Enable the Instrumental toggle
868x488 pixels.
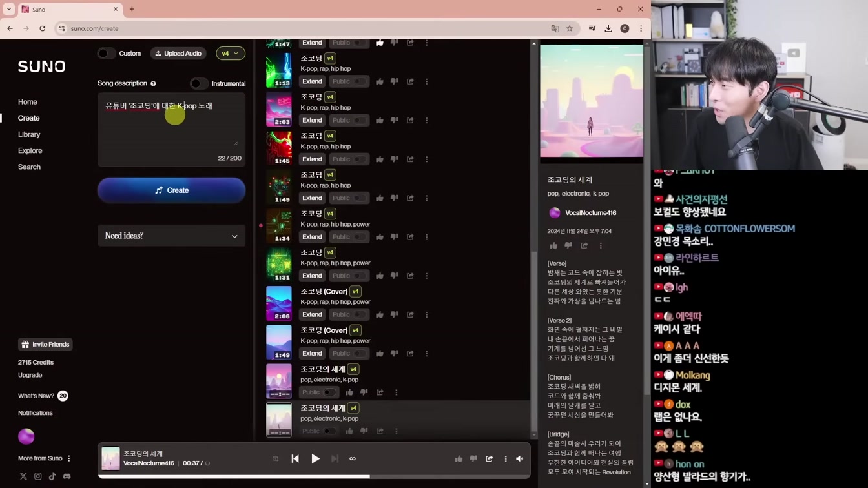[x=199, y=83]
